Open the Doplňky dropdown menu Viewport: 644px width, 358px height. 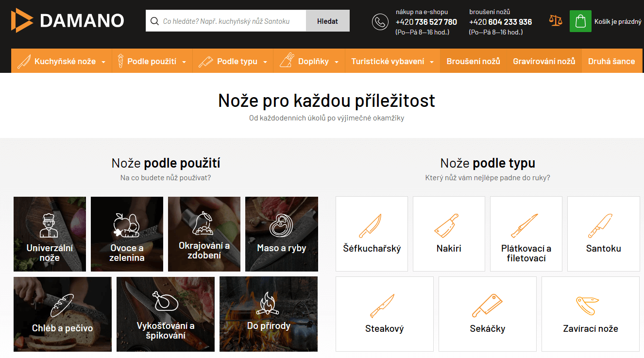pyautogui.click(x=313, y=61)
